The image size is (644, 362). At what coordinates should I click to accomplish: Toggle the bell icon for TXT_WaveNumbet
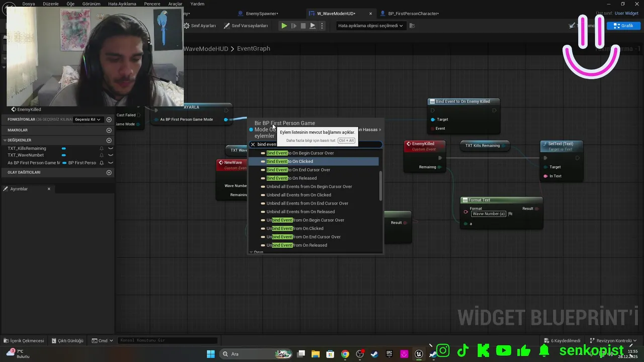click(x=102, y=155)
